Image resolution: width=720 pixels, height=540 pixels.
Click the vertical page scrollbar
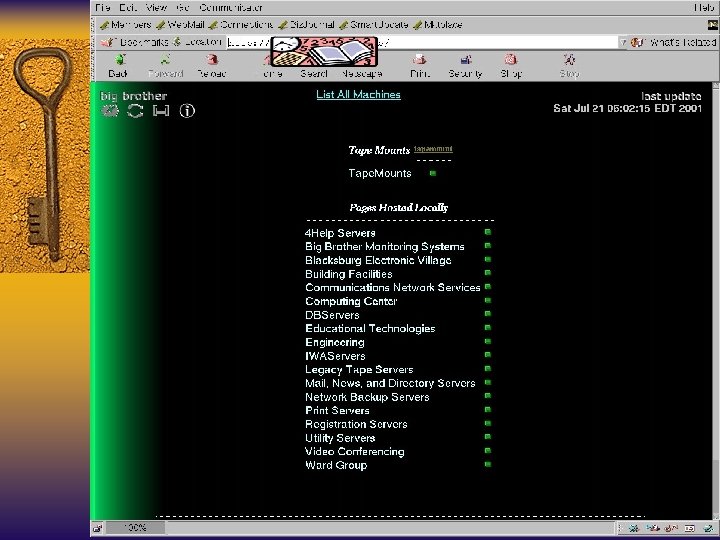[715, 301]
